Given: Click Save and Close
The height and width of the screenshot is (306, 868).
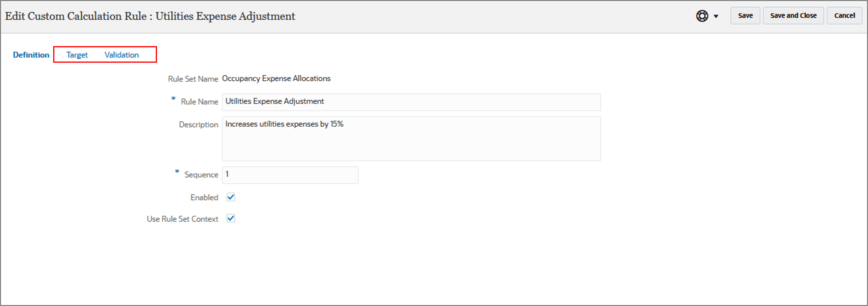Looking at the screenshot, I should [x=793, y=16].
